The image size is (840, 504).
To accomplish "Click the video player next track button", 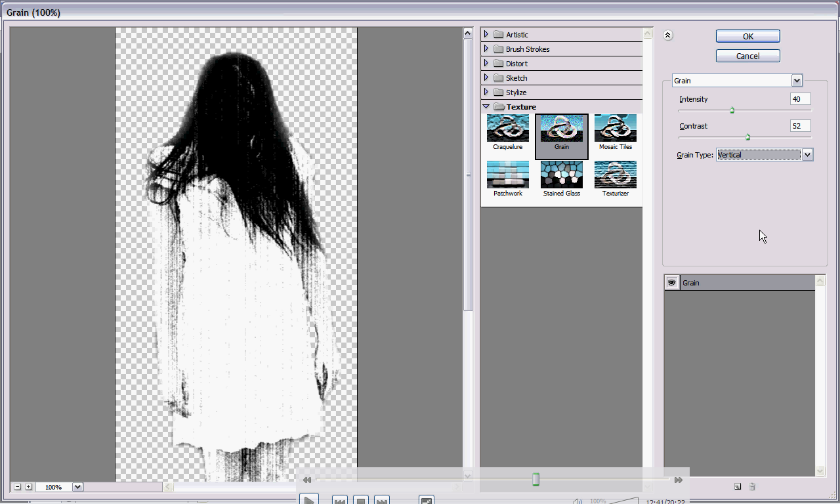I will (x=382, y=500).
